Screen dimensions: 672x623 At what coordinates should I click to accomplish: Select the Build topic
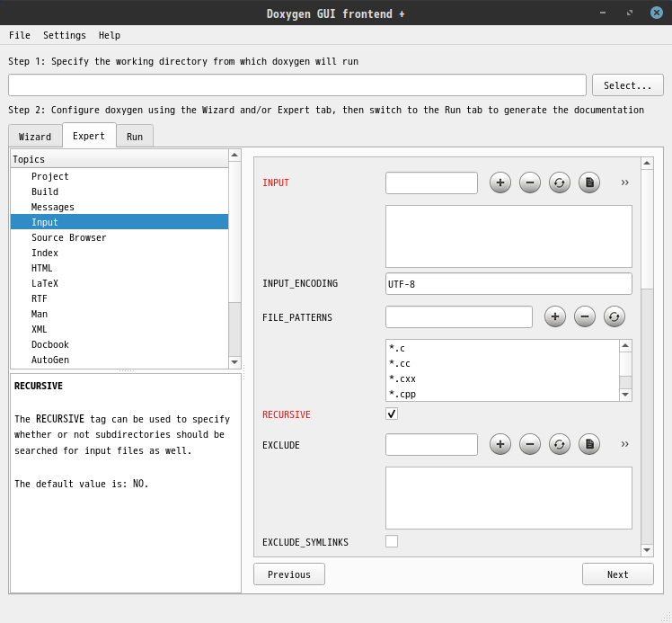click(119, 191)
